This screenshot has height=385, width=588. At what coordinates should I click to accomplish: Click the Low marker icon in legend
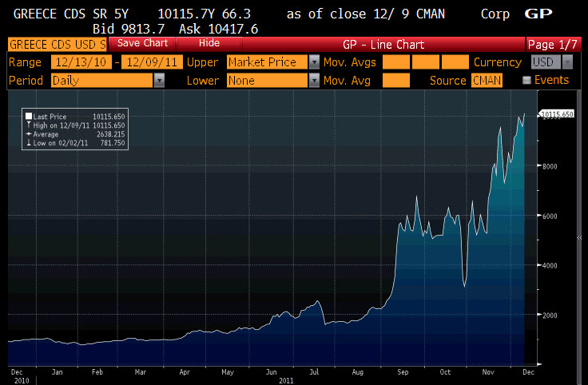tap(30, 143)
